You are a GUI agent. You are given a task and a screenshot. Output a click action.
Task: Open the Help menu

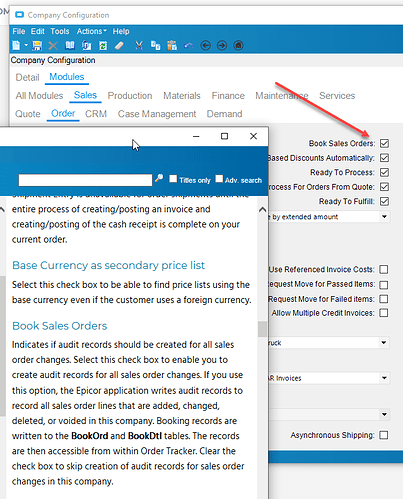pos(121,31)
